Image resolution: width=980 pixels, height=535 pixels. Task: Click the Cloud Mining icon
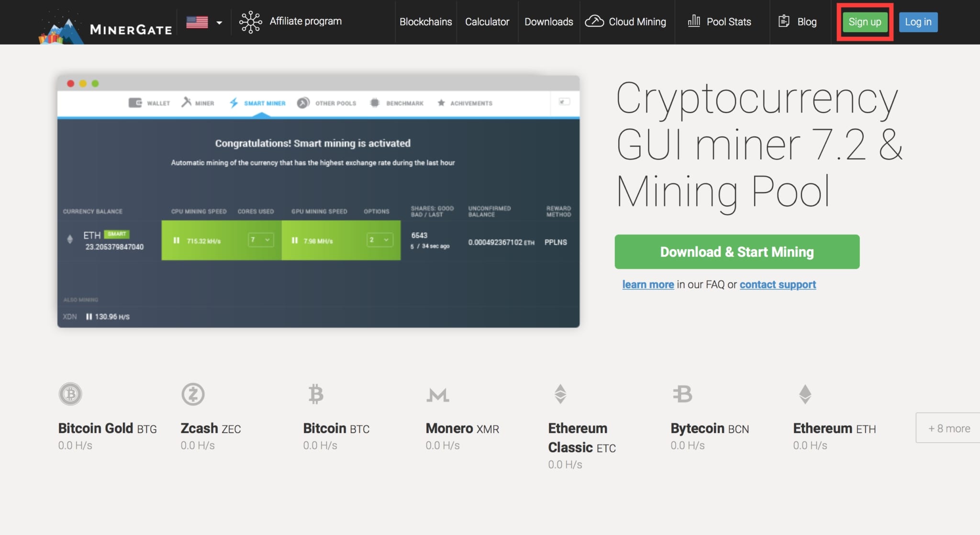pos(594,21)
